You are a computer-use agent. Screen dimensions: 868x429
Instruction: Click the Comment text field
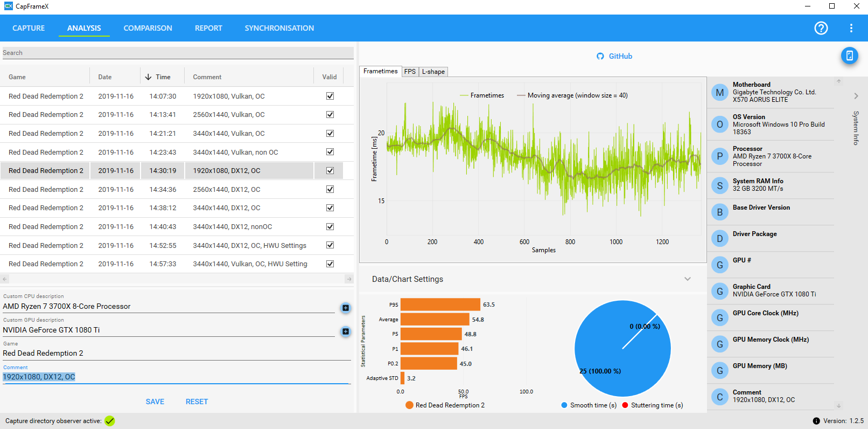(177, 377)
